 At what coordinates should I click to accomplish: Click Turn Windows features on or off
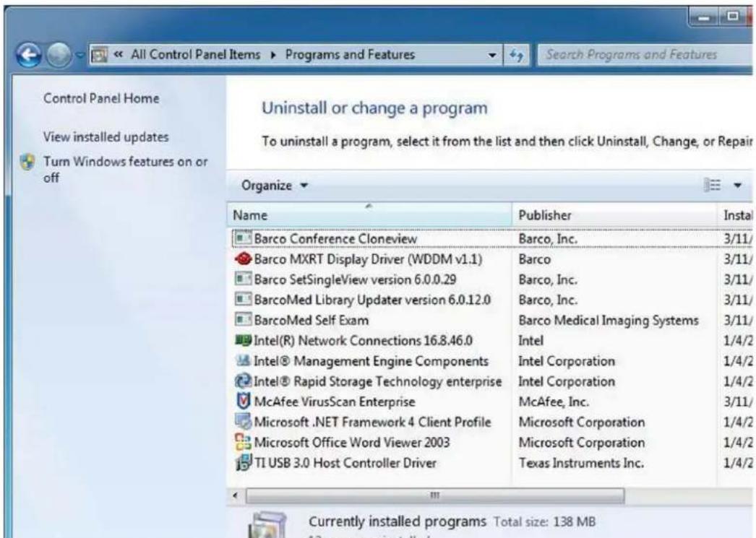[125, 169]
